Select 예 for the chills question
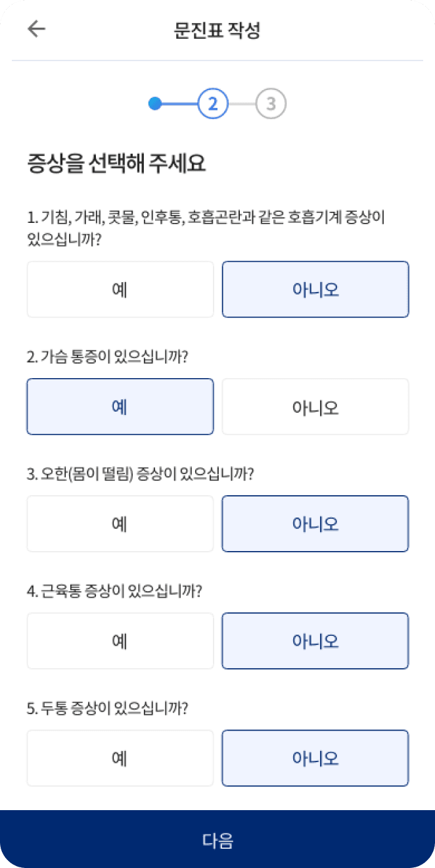This screenshot has width=435, height=868. pyautogui.click(x=120, y=523)
